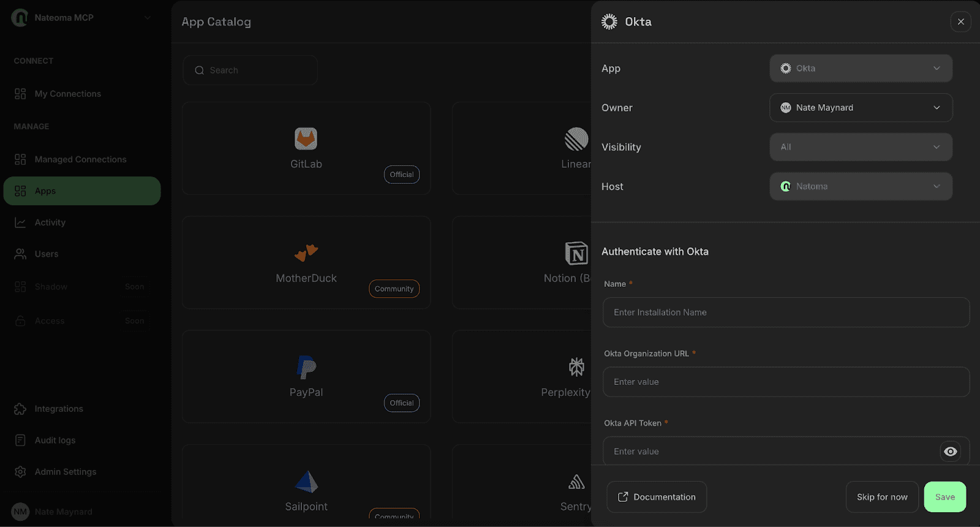Screen dimensions: 980x527
Task: Click the Shadow item marked Soon
Action: (x=82, y=287)
